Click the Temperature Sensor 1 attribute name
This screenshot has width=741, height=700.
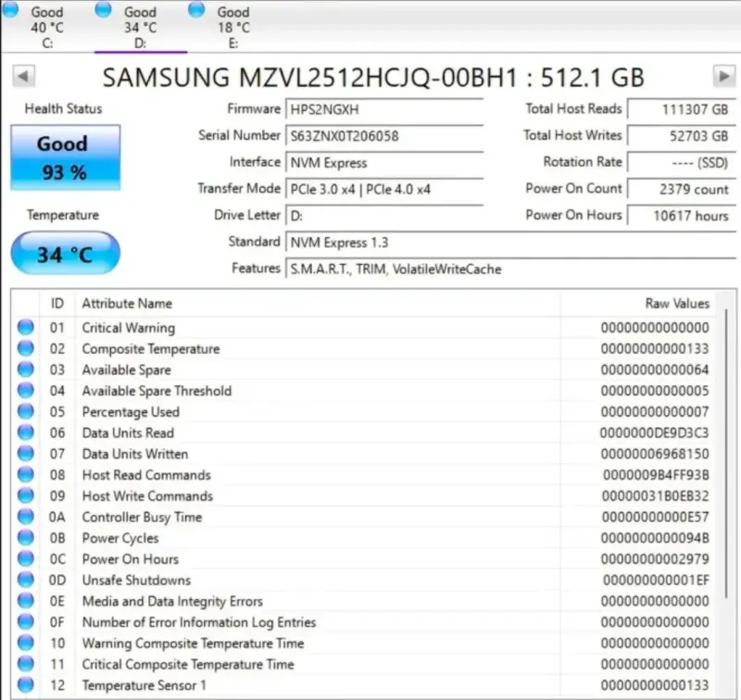point(144,685)
